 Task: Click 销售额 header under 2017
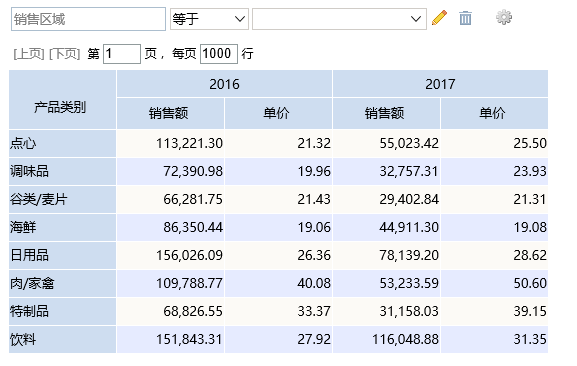386,113
